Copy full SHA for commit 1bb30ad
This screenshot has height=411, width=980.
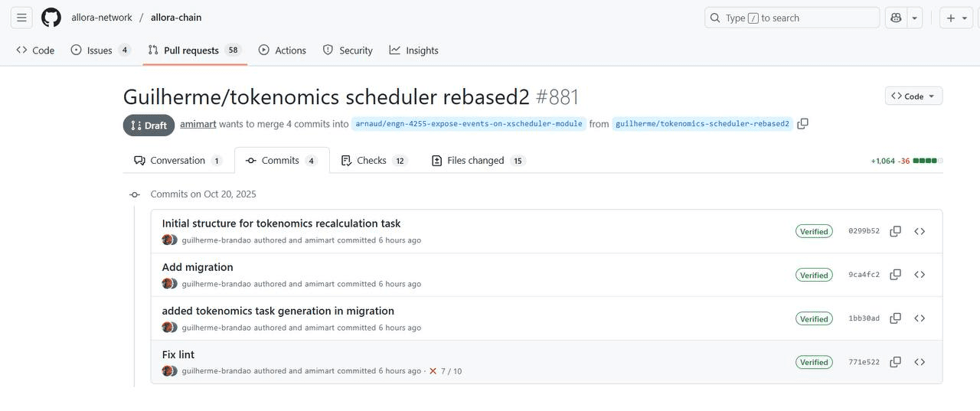895,318
